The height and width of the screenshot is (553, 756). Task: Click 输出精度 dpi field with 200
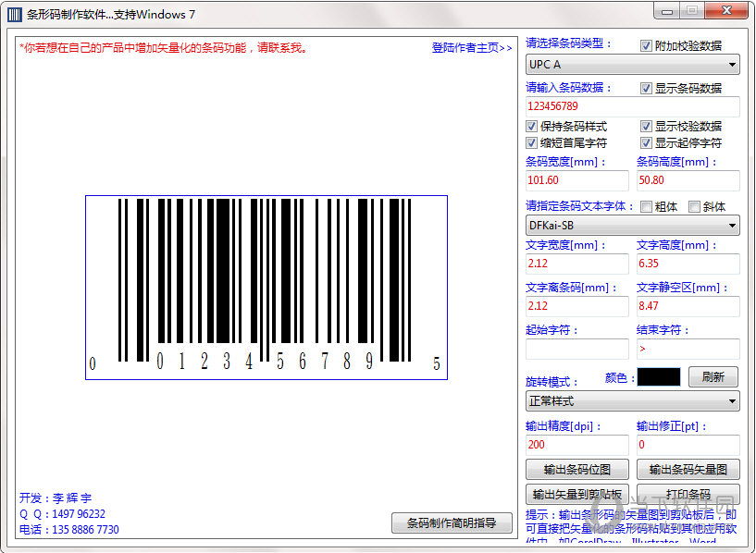[x=577, y=445]
